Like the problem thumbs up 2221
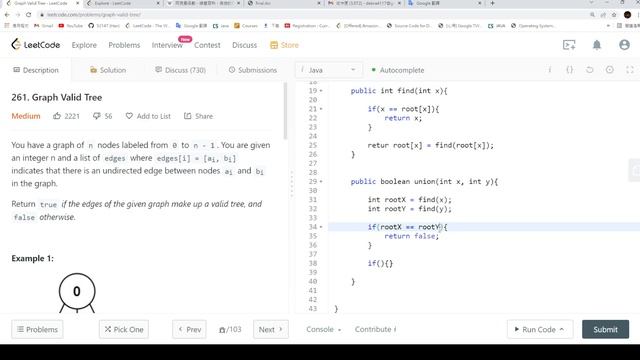This screenshot has height=360, width=640. (66, 116)
